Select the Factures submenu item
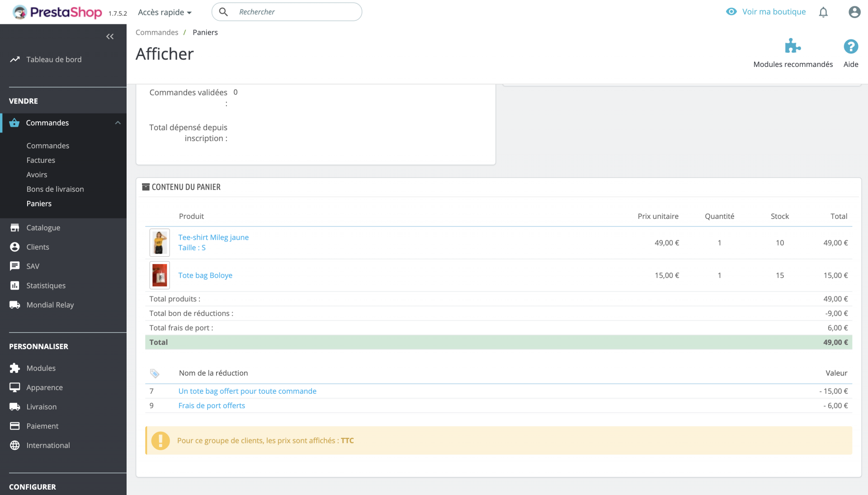 [41, 160]
